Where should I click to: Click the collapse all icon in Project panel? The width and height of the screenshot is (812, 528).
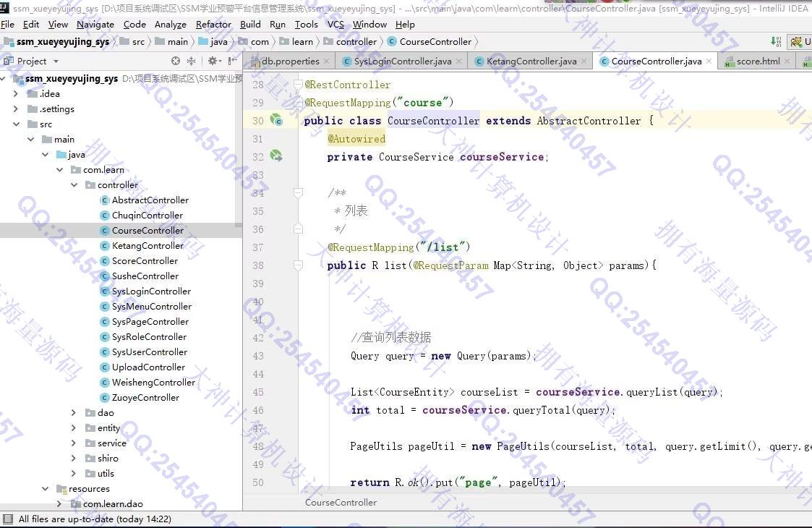click(x=191, y=61)
